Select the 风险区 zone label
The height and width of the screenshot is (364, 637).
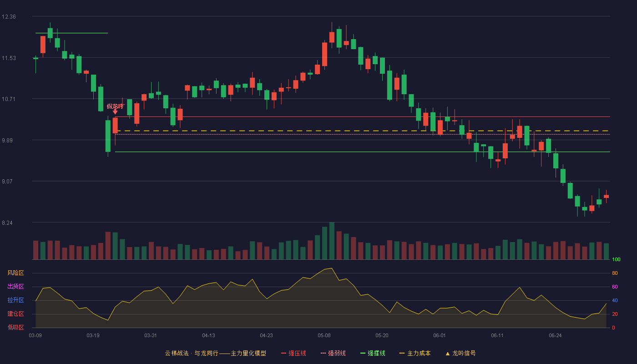[15, 273]
